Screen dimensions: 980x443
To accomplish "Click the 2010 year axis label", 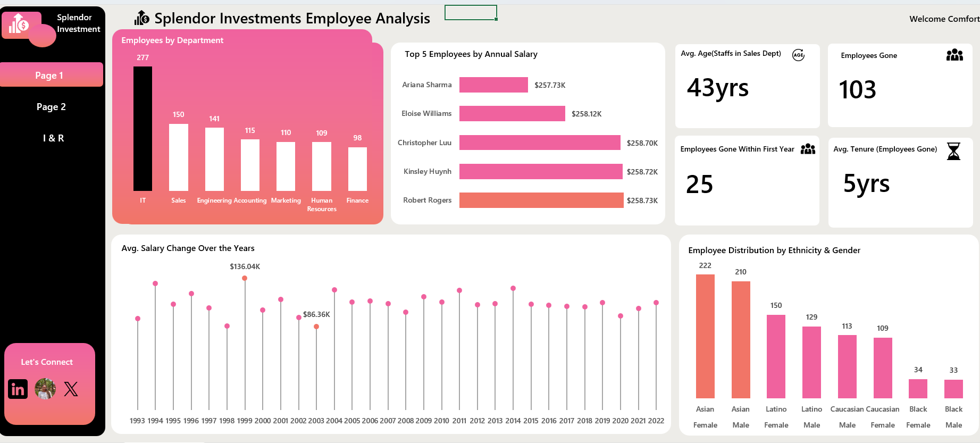I will coord(441,421).
